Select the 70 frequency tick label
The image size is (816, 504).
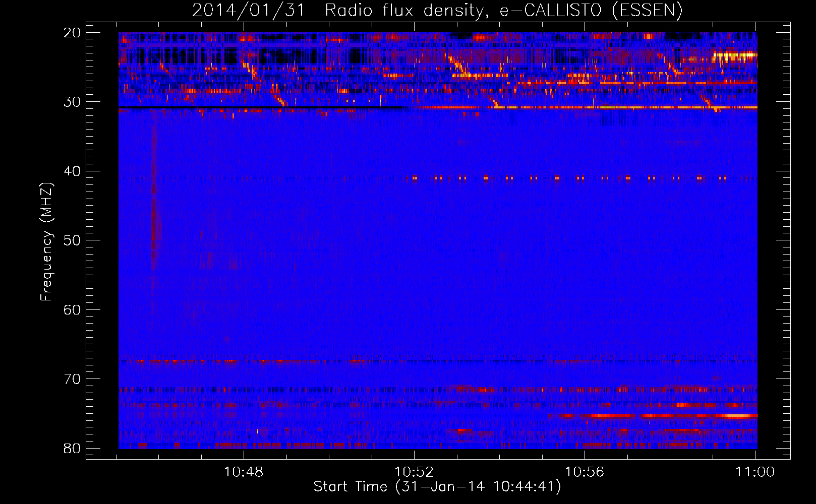pos(72,379)
